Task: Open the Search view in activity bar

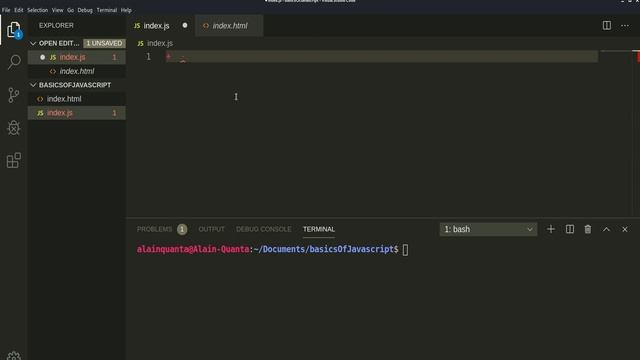Action: pos(13,62)
